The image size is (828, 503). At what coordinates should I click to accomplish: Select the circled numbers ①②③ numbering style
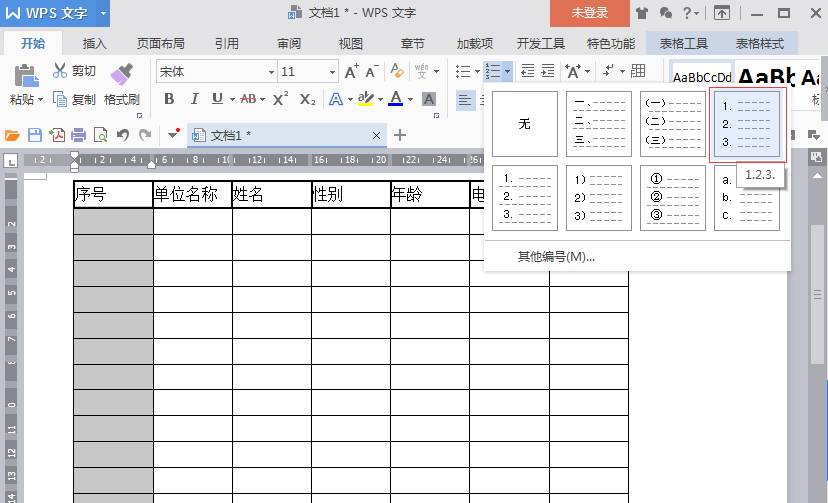pos(673,198)
